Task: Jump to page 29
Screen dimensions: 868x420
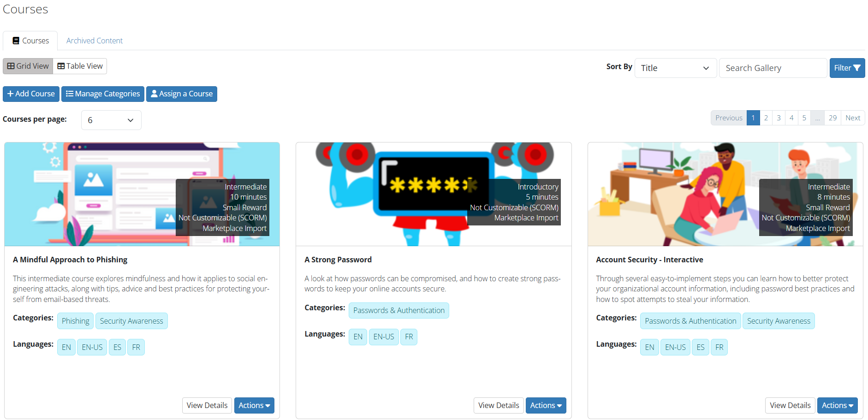Action: (x=832, y=118)
